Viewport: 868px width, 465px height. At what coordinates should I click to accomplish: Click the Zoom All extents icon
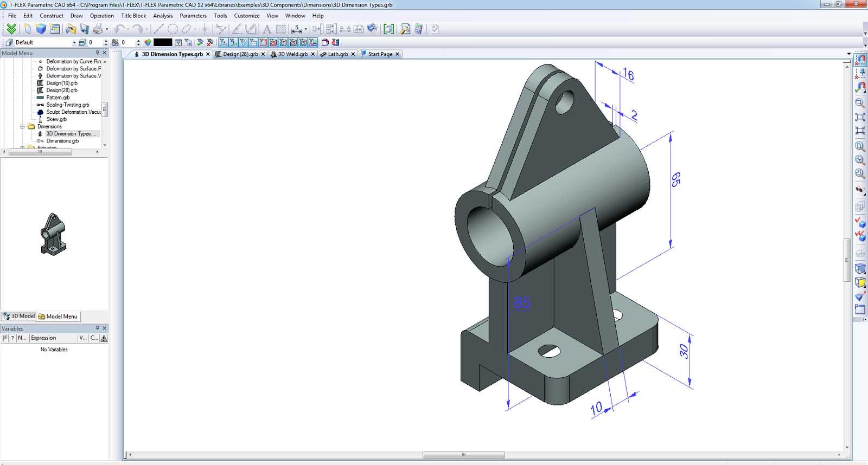(860, 117)
